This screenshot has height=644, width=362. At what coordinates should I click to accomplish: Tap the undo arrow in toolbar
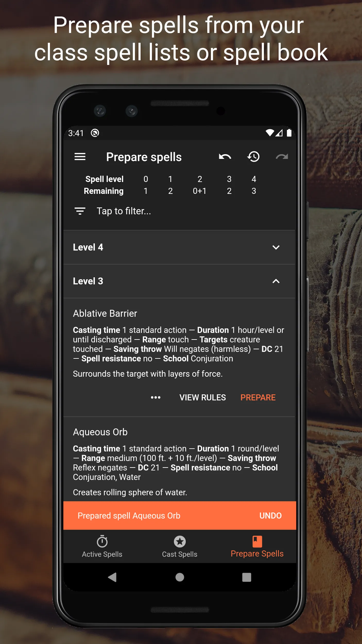coord(225,157)
